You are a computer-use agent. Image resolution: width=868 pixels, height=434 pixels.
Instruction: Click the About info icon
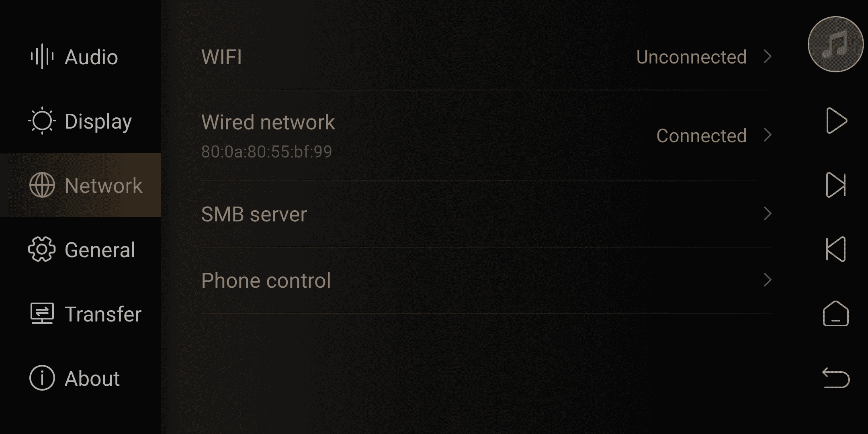42,378
